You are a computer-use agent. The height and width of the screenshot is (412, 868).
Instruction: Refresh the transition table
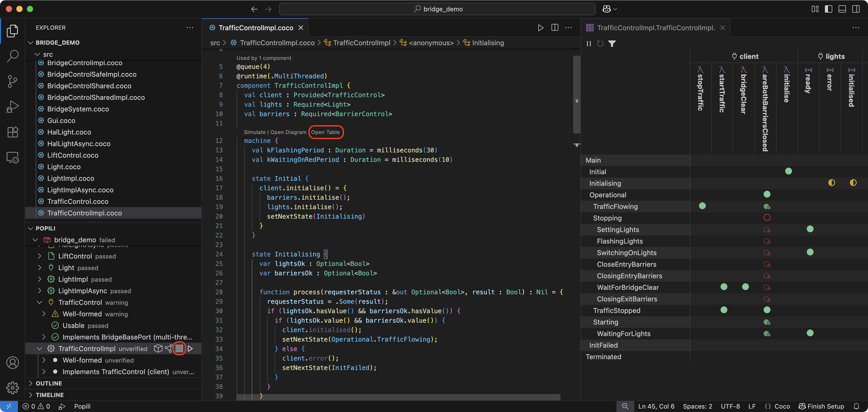point(600,43)
